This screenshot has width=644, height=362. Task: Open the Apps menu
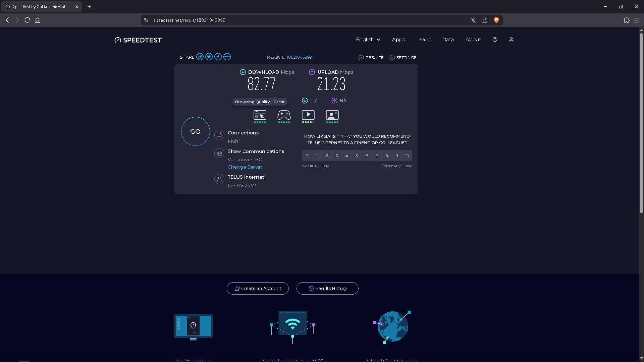[398, 40]
